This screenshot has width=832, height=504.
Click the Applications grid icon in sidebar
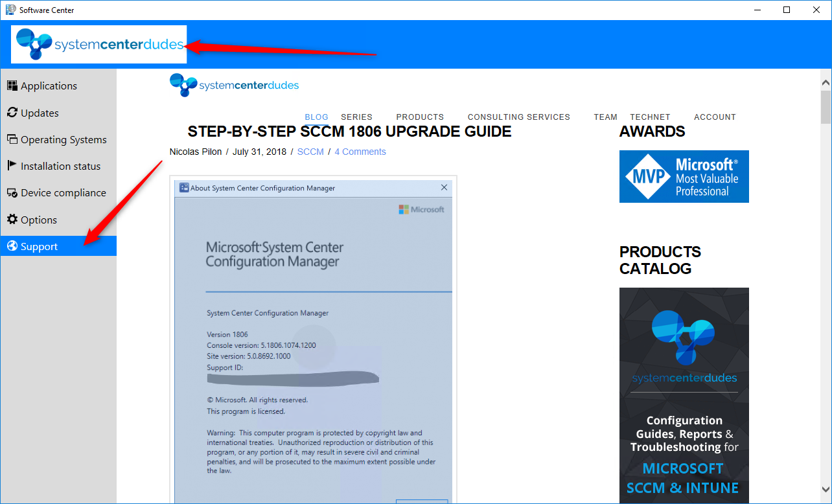coord(12,86)
